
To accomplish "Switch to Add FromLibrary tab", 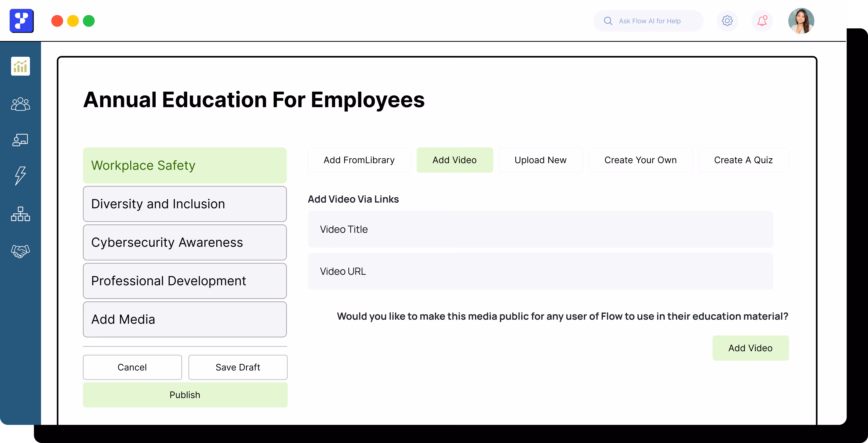I will click(x=359, y=160).
